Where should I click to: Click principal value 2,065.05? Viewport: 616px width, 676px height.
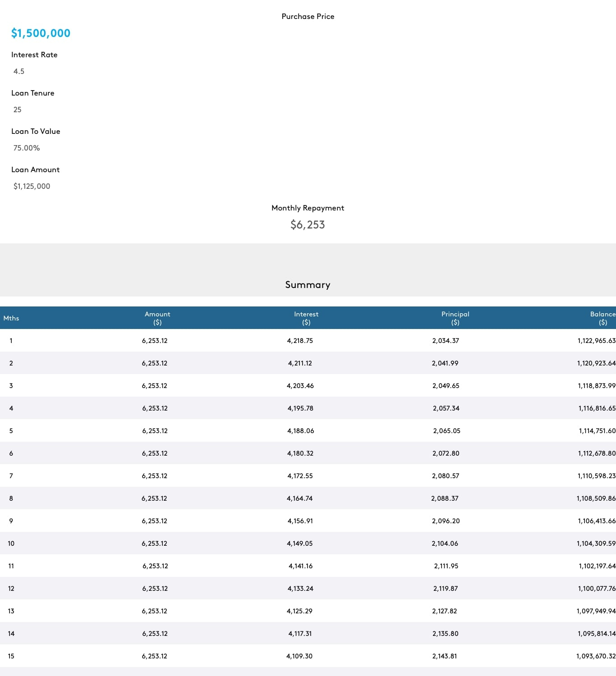tap(447, 431)
